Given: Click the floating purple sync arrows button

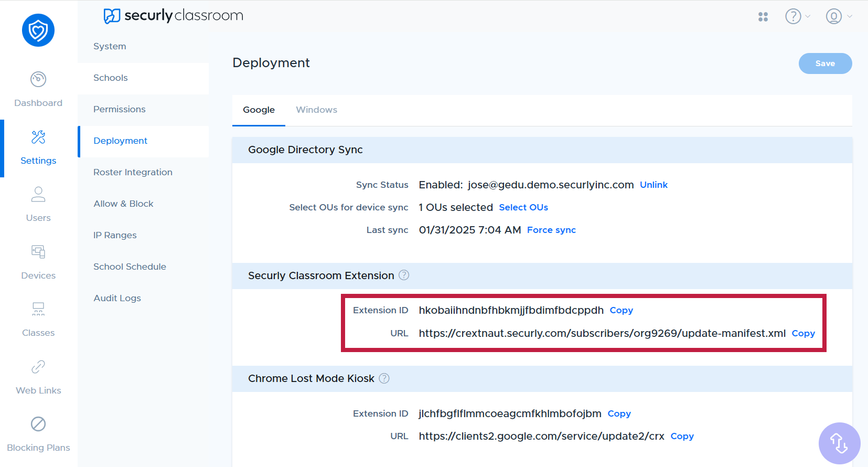Looking at the screenshot, I should [839, 443].
